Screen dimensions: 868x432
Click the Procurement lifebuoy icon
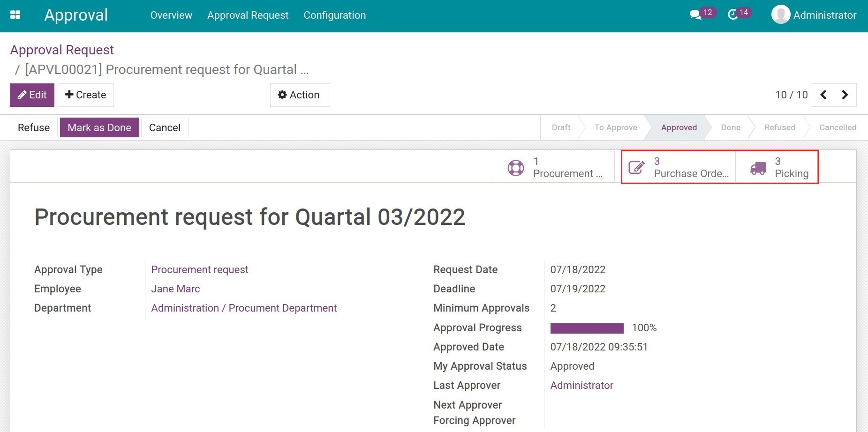pos(516,168)
